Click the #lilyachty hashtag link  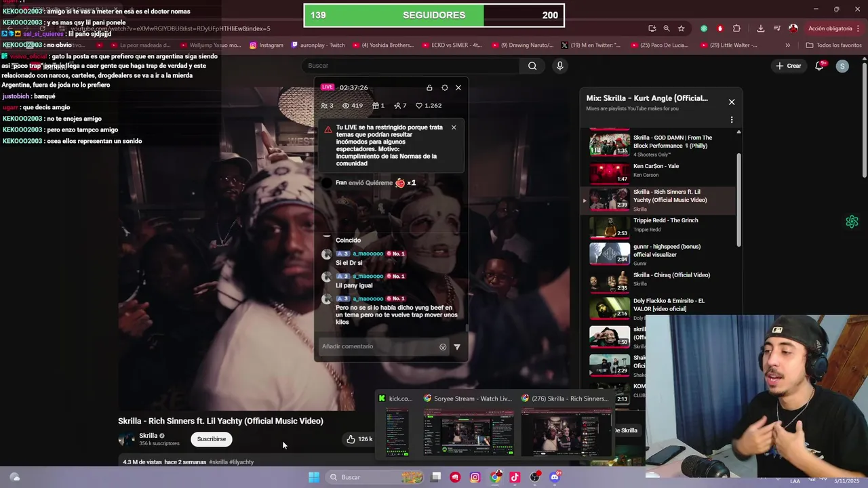(x=241, y=462)
